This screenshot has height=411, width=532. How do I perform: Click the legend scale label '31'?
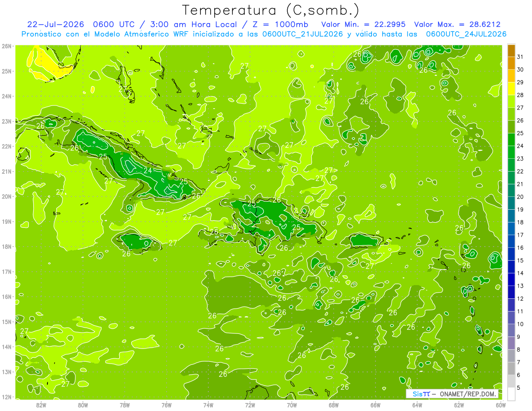[520, 57]
